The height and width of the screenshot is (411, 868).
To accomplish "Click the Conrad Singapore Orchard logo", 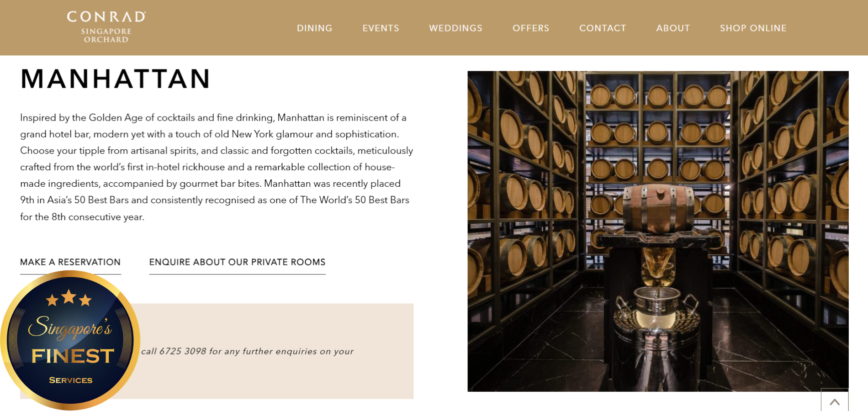I will pyautogui.click(x=106, y=27).
